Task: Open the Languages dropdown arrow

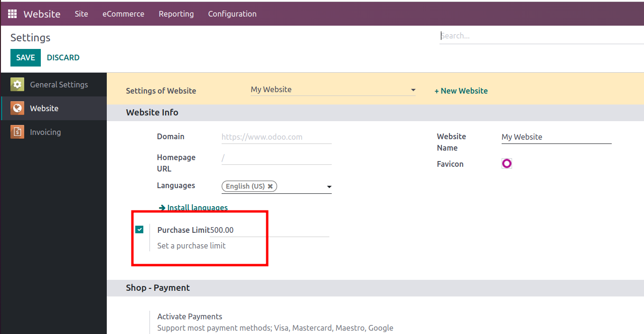Action: pyautogui.click(x=329, y=187)
